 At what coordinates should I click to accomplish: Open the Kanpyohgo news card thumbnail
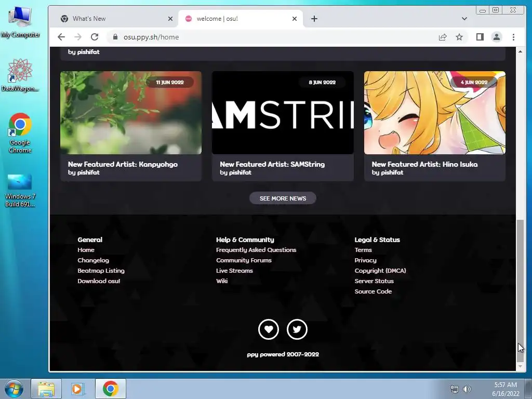click(131, 113)
